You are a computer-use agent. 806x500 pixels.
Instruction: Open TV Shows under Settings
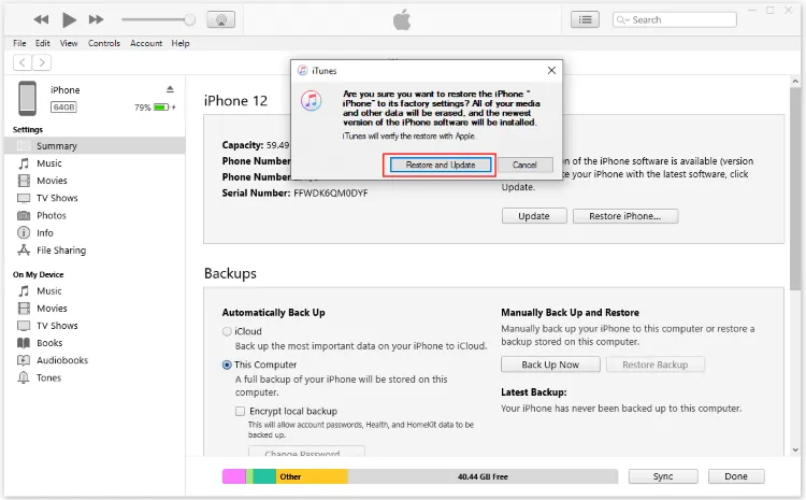[x=57, y=198]
